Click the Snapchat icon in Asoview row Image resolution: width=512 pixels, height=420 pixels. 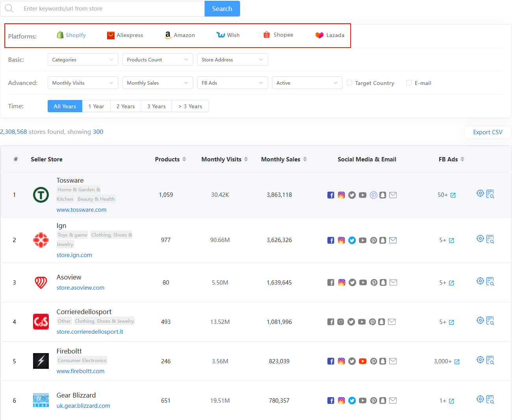coord(383,282)
